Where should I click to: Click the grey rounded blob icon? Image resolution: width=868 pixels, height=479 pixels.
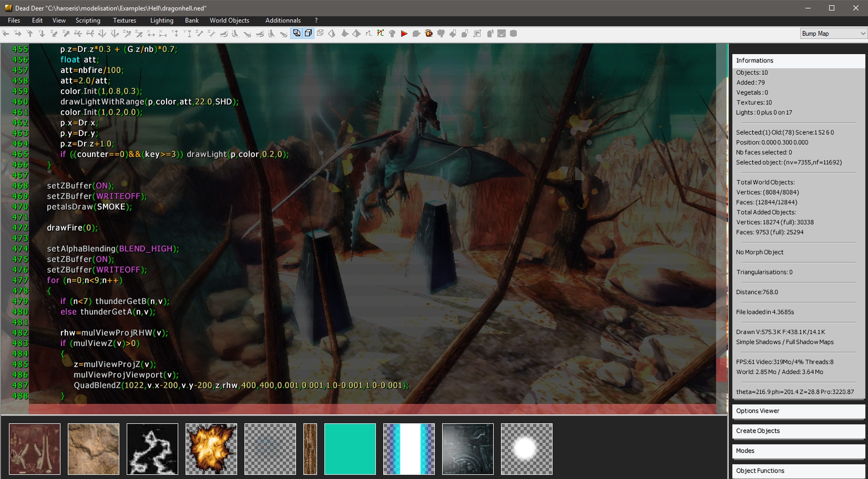point(513,34)
